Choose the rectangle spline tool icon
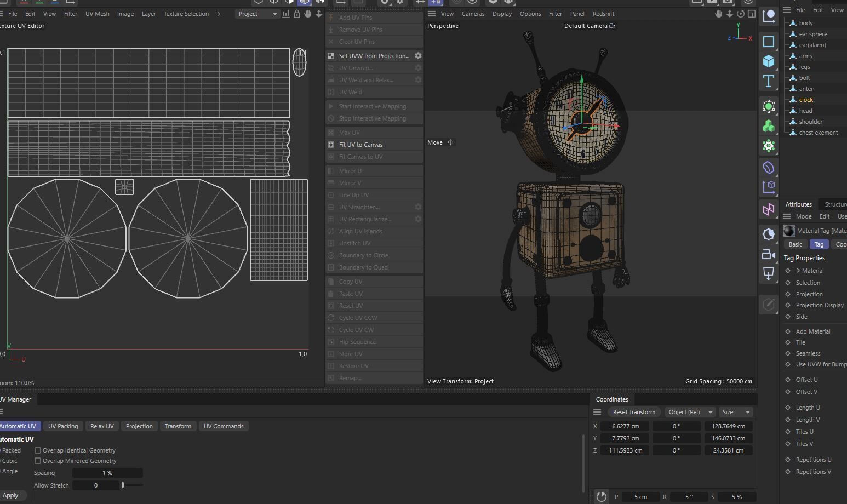 (x=769, y=42)
